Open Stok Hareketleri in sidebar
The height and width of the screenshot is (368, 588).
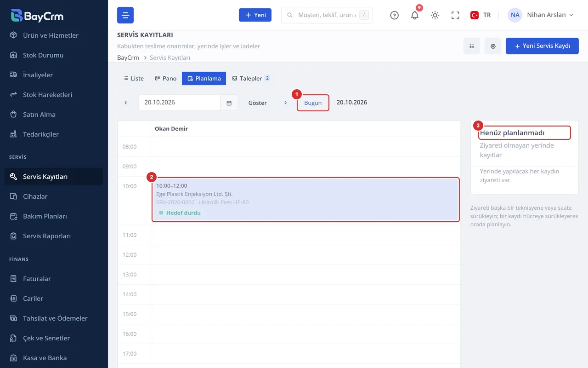coord(54,95)
